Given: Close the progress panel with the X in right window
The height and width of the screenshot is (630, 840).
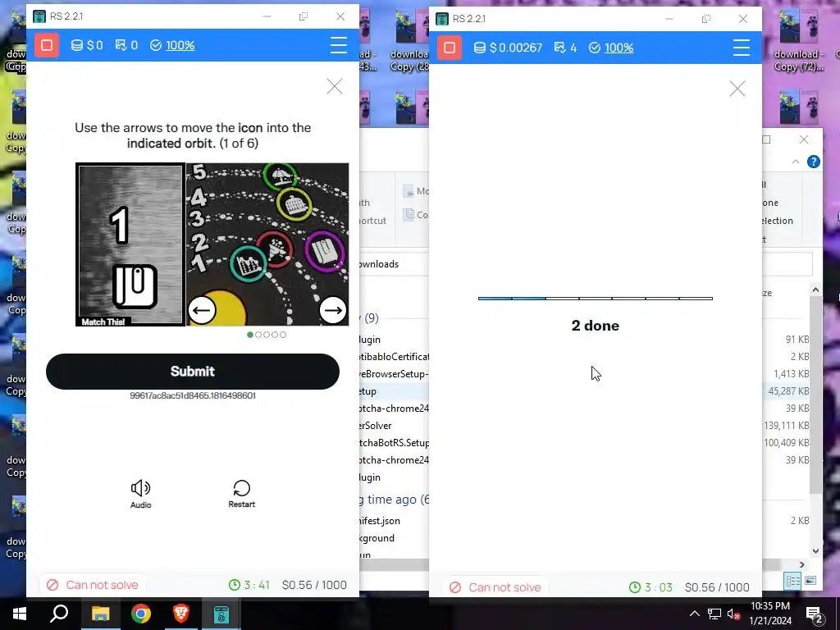Looking at the screenshot, I should click(737, 89).
